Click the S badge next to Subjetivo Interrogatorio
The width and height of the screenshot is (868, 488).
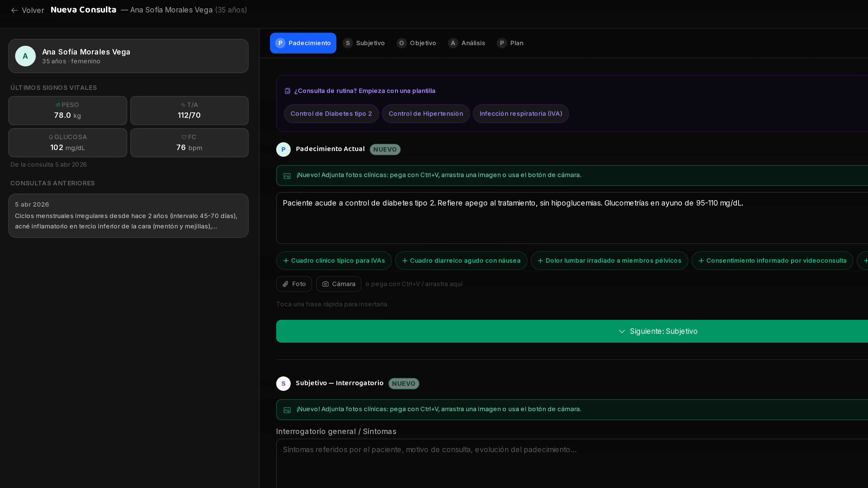click(x=283, y=384)
